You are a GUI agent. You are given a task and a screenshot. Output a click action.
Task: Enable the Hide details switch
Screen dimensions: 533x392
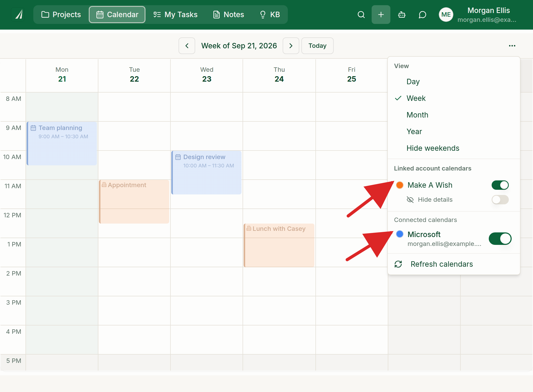500,200
